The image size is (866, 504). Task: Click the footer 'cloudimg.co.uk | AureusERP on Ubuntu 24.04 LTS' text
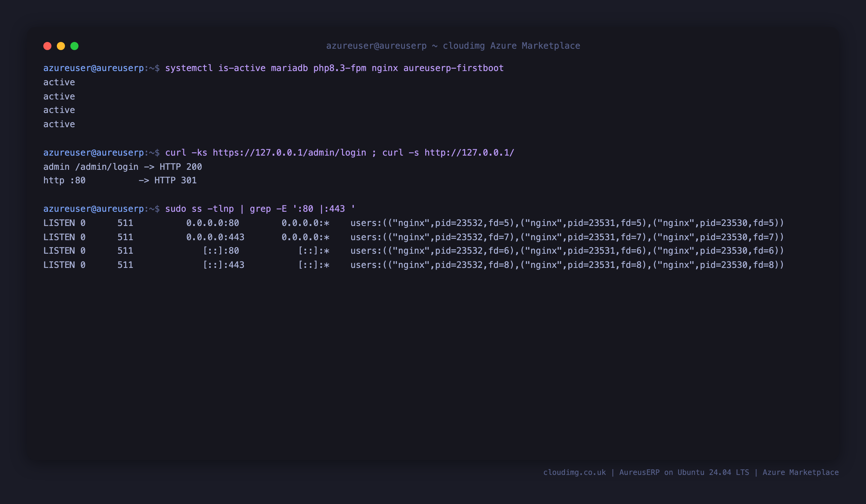[x=646, y=473]
